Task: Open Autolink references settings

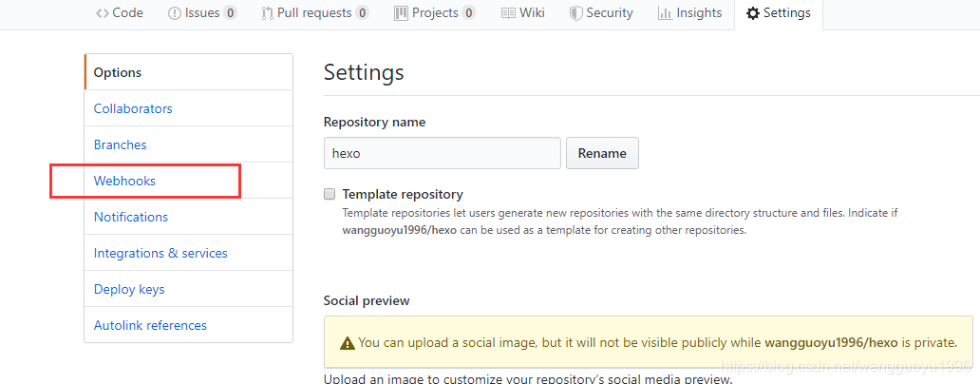Action: pos(188,325)
